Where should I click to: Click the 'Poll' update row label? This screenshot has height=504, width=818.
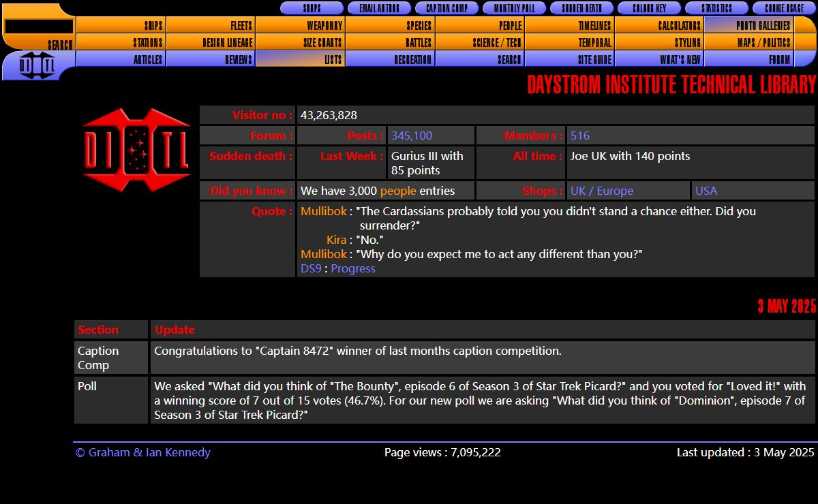[87, 386]
